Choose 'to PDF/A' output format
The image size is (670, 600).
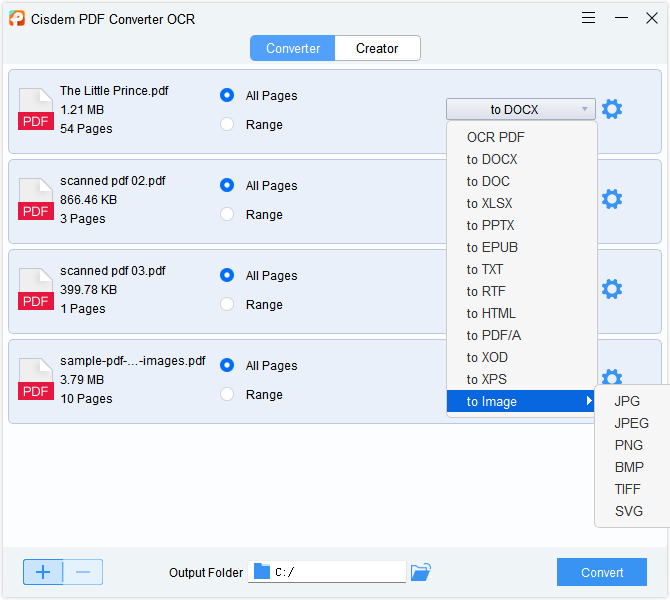[521, 335]
